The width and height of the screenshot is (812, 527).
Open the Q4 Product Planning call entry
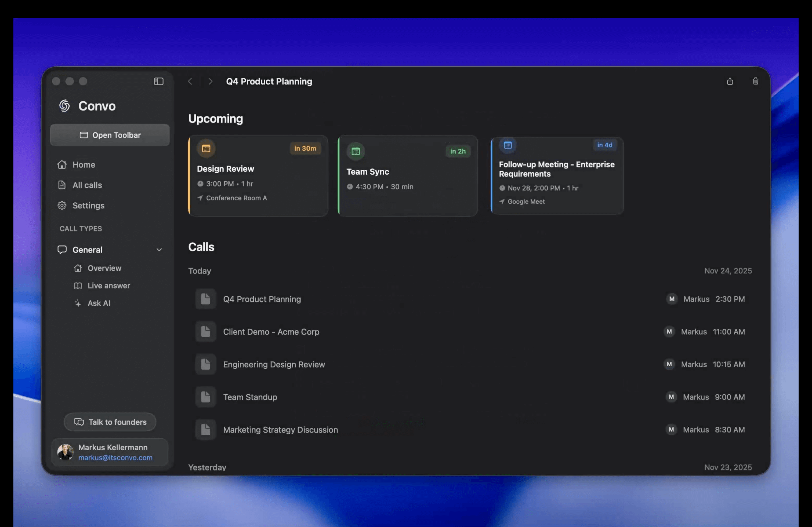coord(262,299)
